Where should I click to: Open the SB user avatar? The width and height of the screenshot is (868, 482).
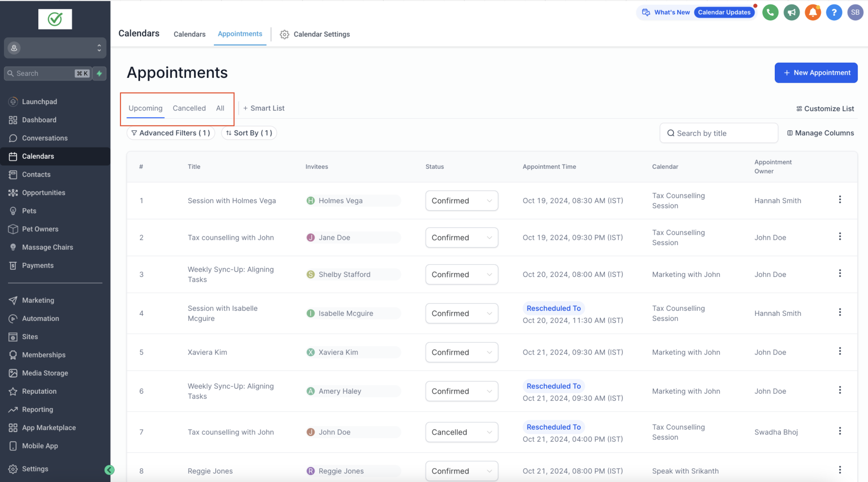855,12
